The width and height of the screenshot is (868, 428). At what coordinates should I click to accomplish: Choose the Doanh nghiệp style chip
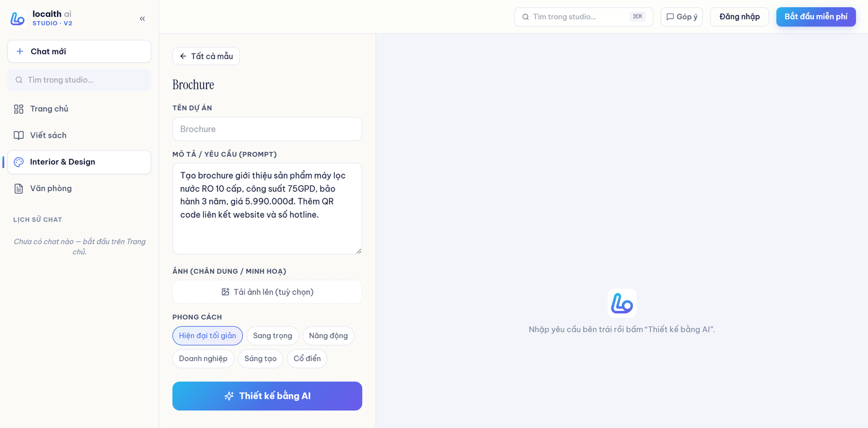point(203,359)
